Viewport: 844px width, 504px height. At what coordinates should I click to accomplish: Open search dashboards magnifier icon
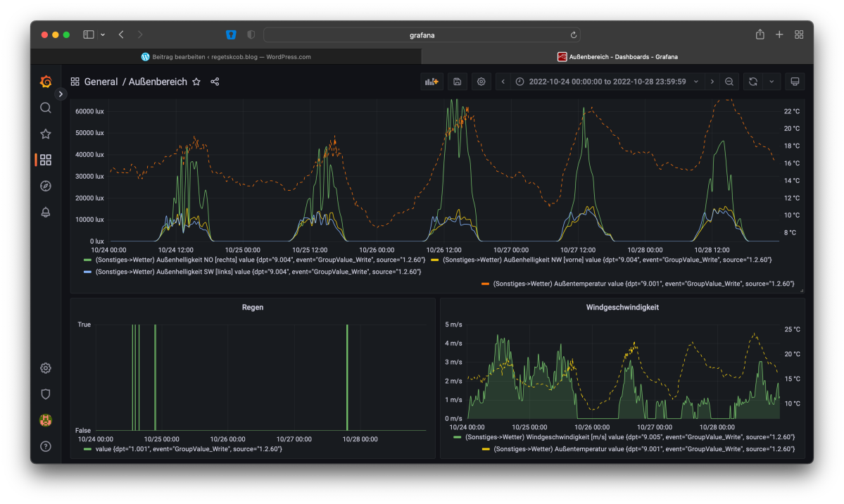pyautogui.click(x=46, y=108)
